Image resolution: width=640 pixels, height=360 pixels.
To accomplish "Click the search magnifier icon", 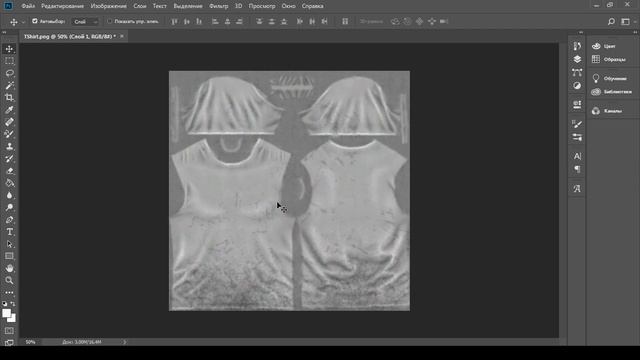I will [x=611, y=22].
